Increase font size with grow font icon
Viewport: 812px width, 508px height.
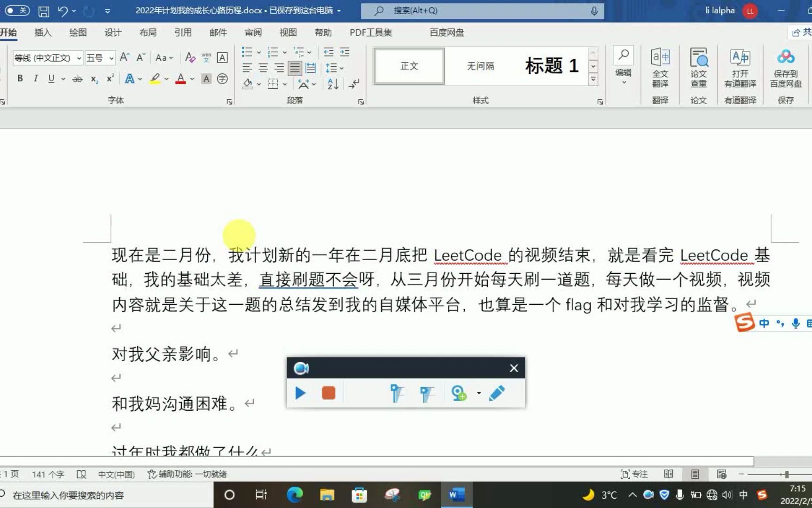click(125, 57)
